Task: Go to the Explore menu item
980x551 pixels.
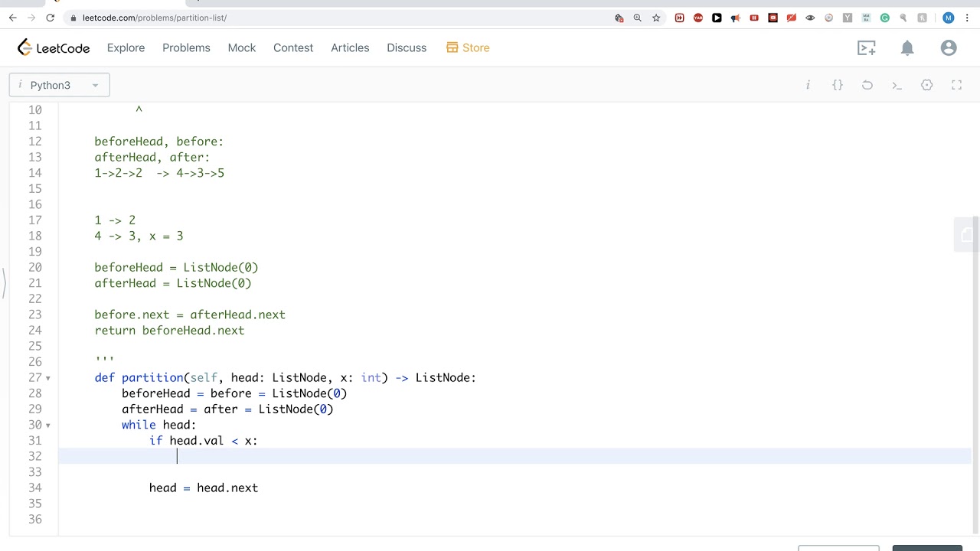Action: pos(126,47)
